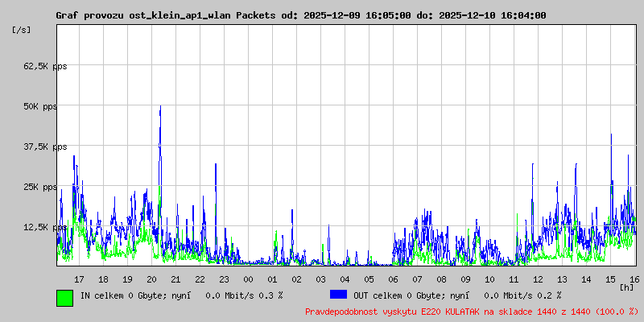The height and width of the screenshot is (322, 644).
Task: Click the blue OUT legend swatch
Action: click(338, 295)
